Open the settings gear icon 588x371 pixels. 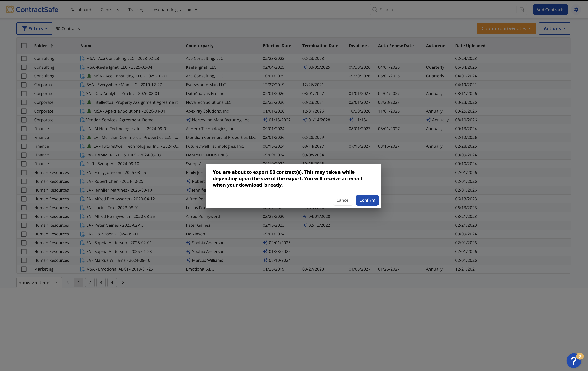click(x=576, y=10)
